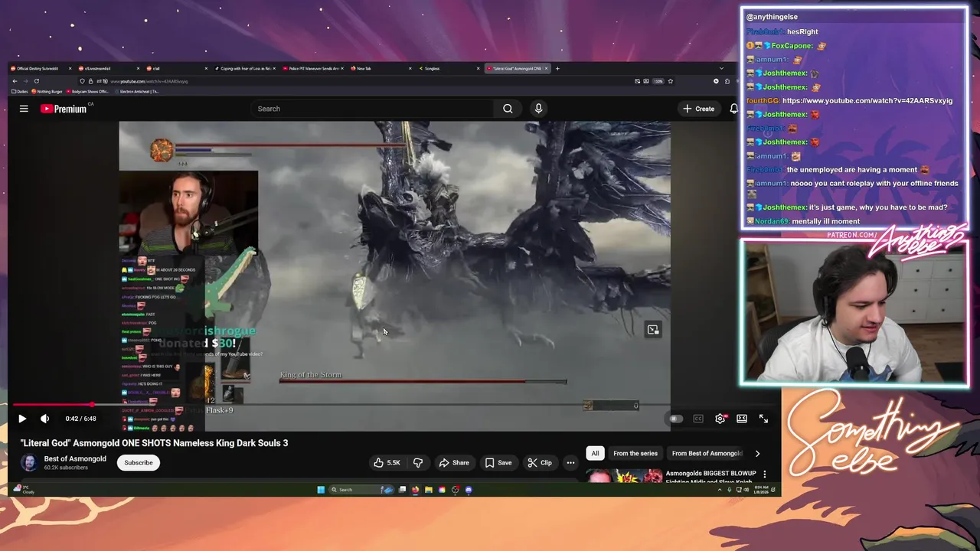Image resolution: width=980 pixels, height=551 pixels.
Task: Open Firefox from the taskbar
Action: [415, 490]
